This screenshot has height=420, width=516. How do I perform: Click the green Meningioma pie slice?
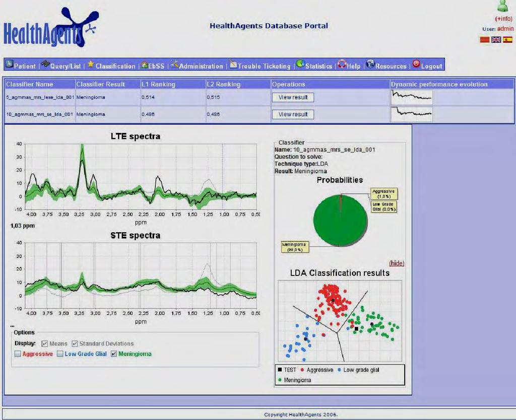pyautogui.click(x=340, y=220)
